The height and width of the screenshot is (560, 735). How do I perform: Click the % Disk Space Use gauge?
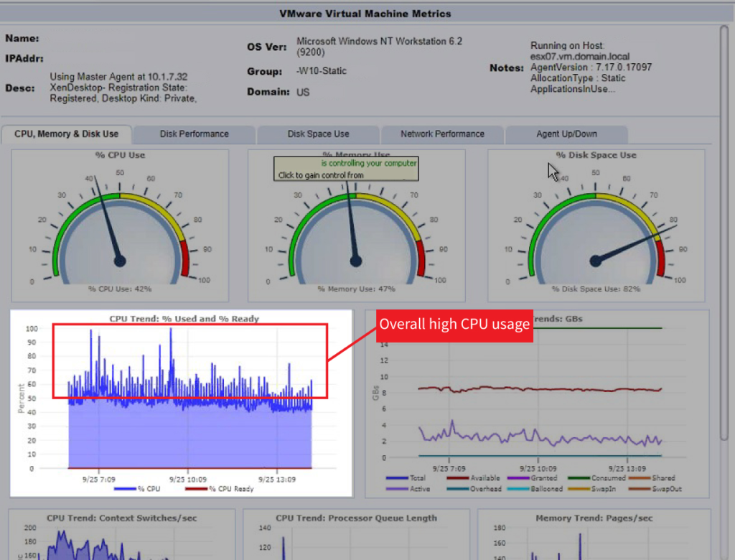pyautogui.click(x=596, y=225)
